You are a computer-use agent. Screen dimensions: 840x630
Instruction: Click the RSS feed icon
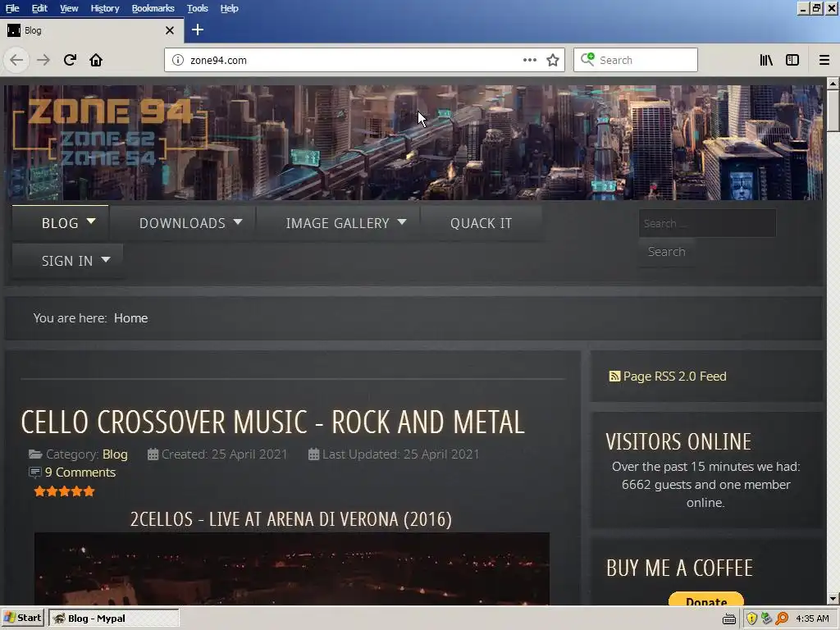click(614, 376)
